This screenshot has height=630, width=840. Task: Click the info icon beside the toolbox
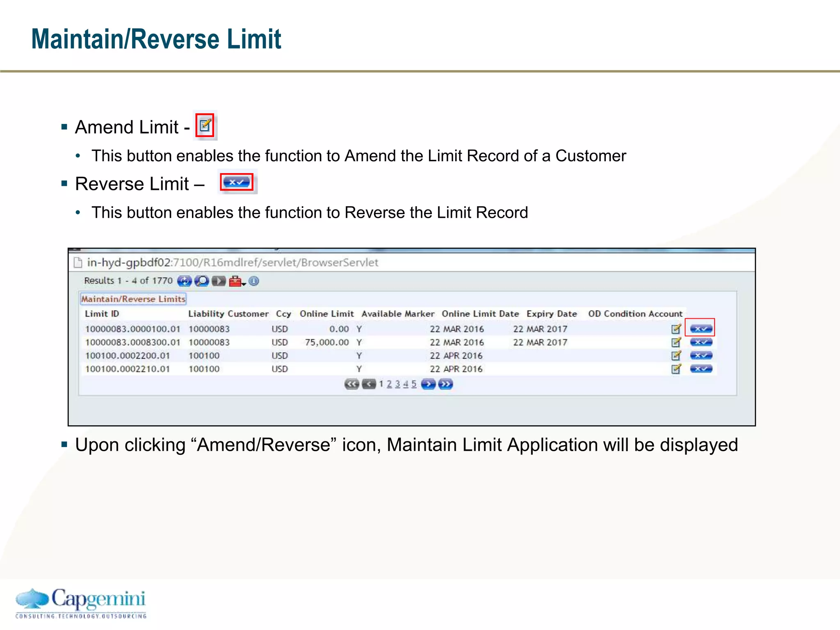point(254,281)
